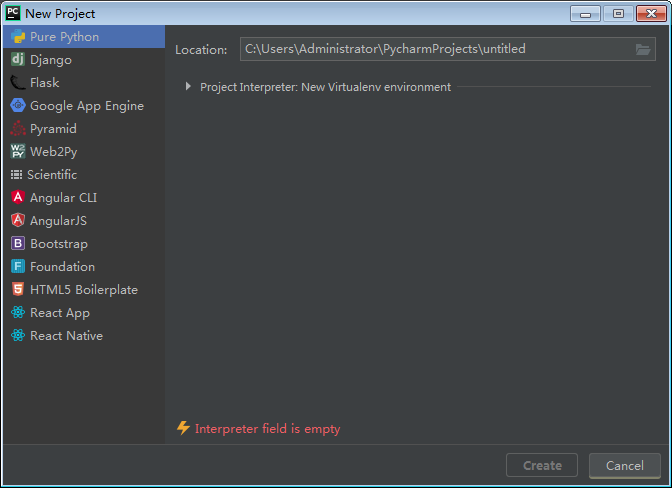Select the HTML5 Boilerplate icon
The height and width of the screenshot is (488, 672).
pyautogui.click(x=17, y=290)
